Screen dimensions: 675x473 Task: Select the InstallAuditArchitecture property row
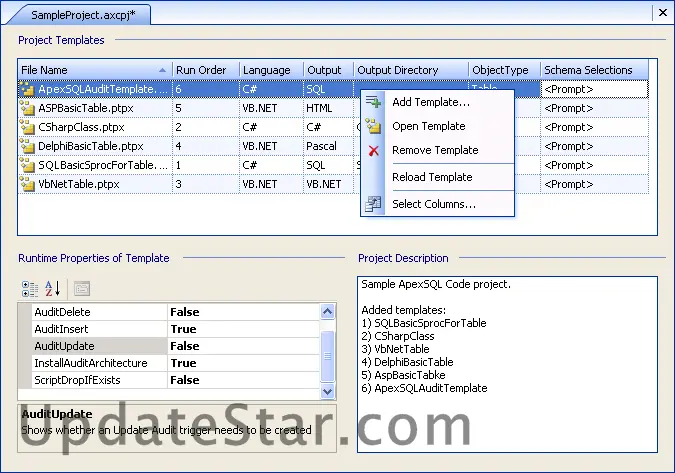tap(176, 363)
